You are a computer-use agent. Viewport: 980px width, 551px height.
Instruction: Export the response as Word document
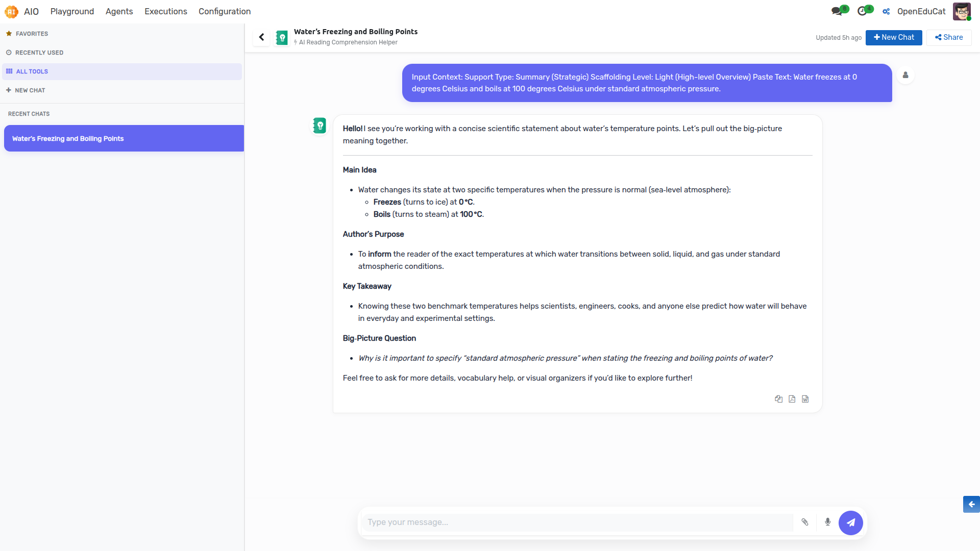coord(805,399)
